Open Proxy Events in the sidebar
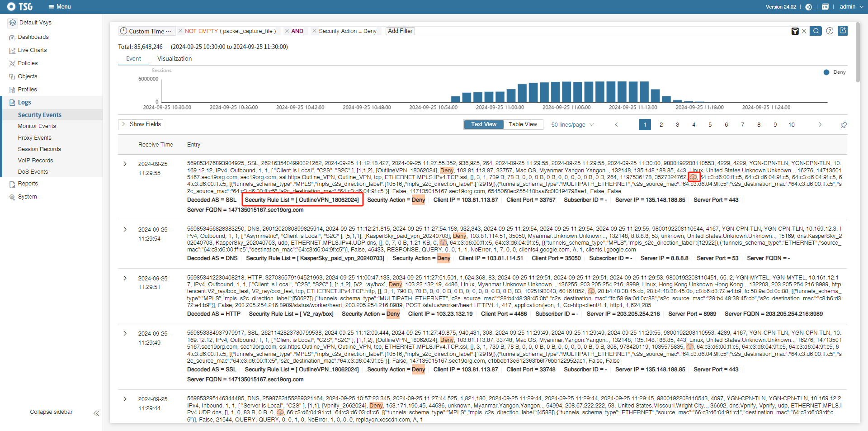868x431 pixels. click(34, 138)
